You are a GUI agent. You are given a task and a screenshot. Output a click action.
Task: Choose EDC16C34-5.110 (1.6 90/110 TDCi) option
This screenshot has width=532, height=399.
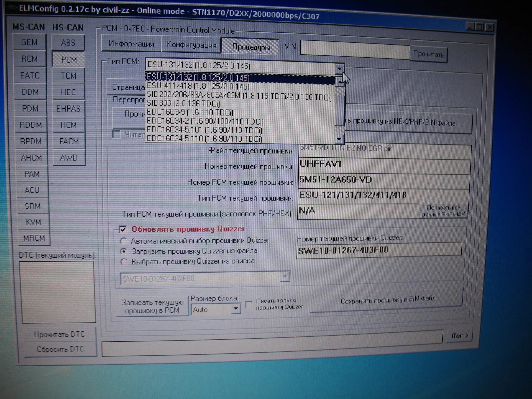[x=240, y=139]
